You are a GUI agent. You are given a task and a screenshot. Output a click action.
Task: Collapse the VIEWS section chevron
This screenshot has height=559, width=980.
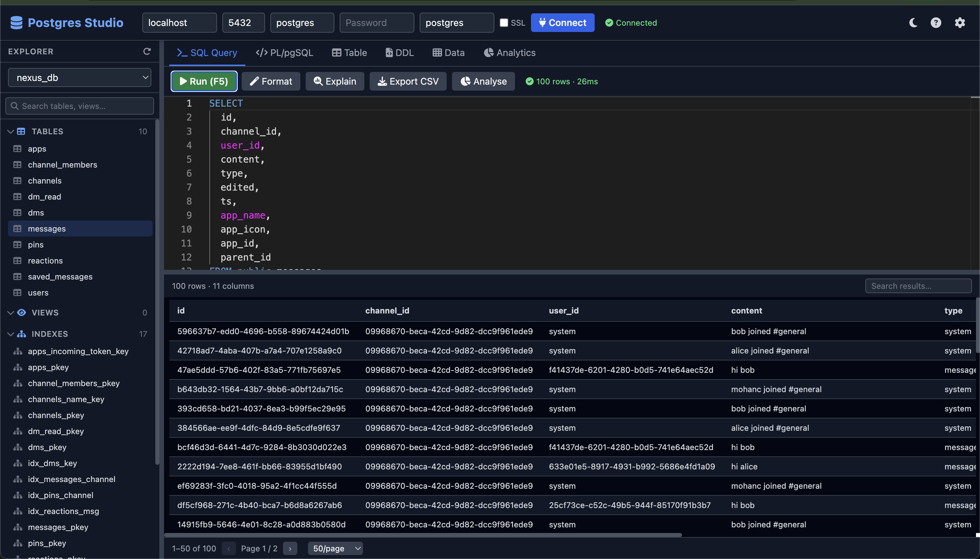coord(10,312)
